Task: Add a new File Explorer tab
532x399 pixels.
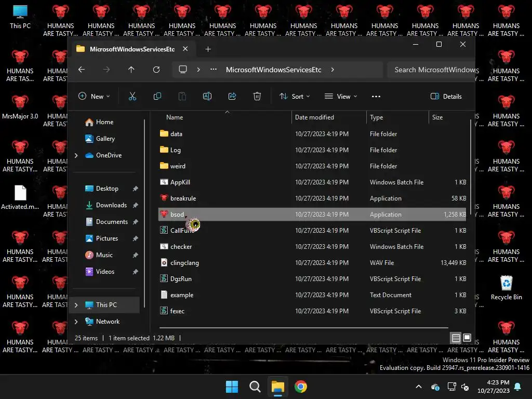Action: (x=208, y=49)
